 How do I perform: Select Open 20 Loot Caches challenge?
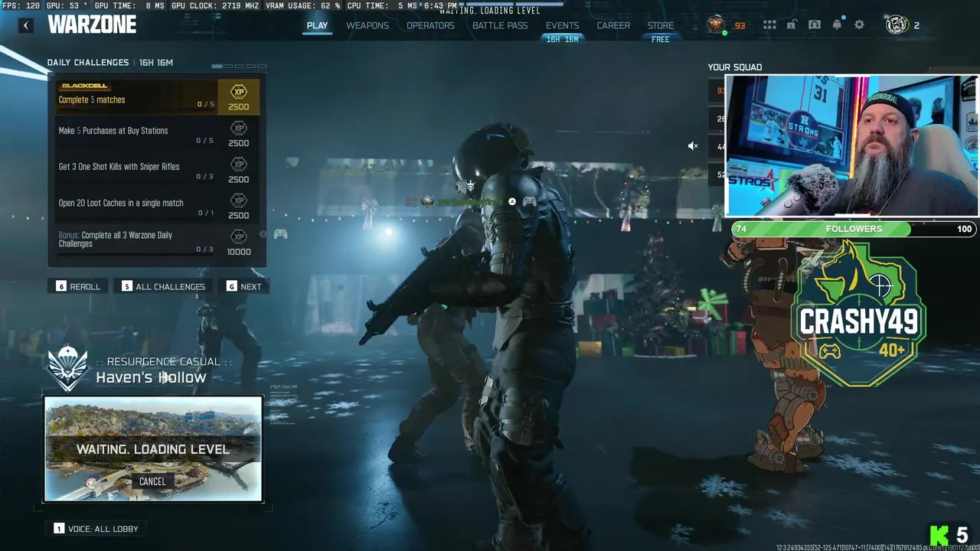click(157, 205)
